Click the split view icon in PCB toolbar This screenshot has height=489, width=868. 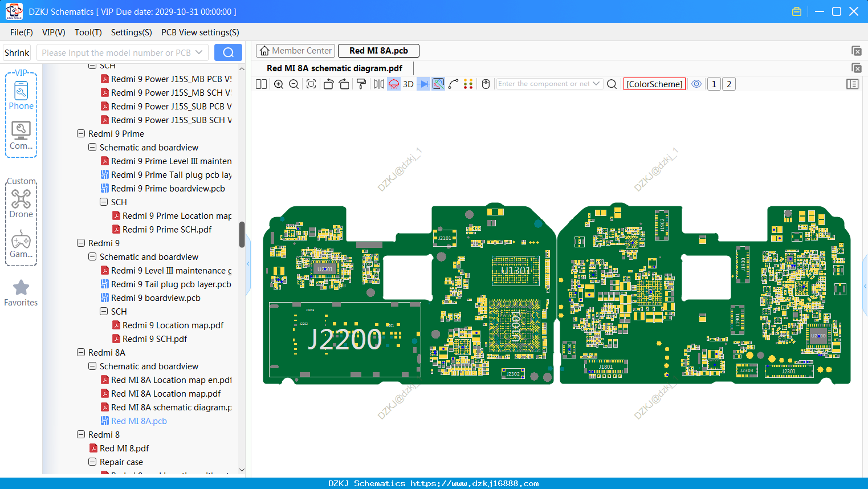[x=261, y=84]
